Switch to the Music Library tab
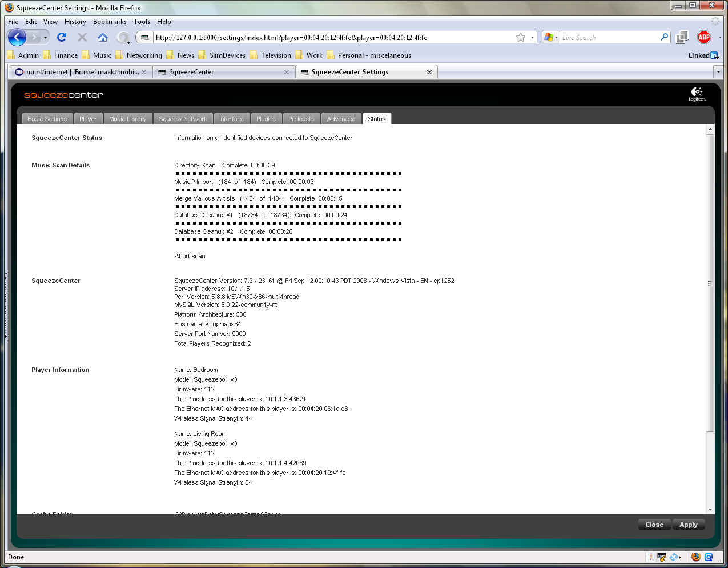This screenshot has height=568, width=728. tap(128, 119)
